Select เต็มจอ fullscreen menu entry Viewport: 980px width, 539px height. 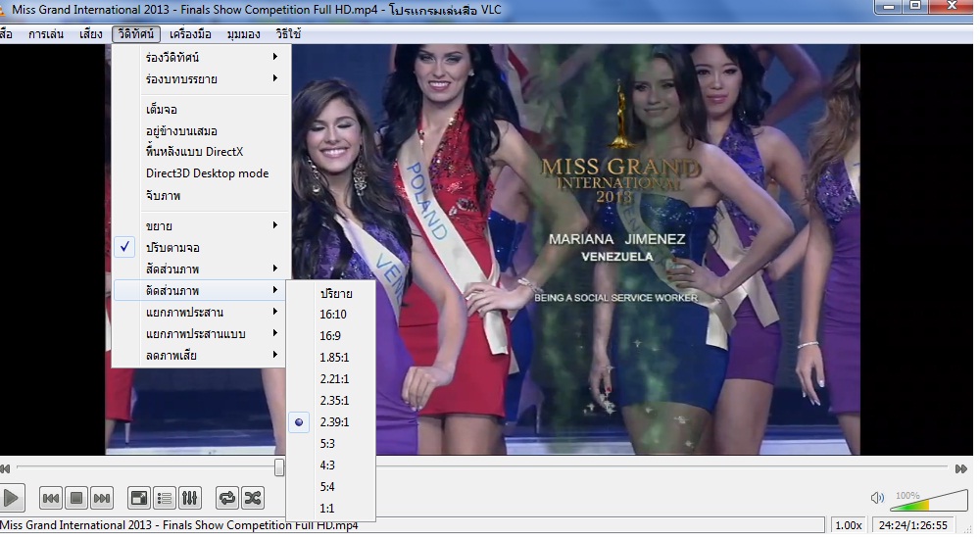(199, 110)
